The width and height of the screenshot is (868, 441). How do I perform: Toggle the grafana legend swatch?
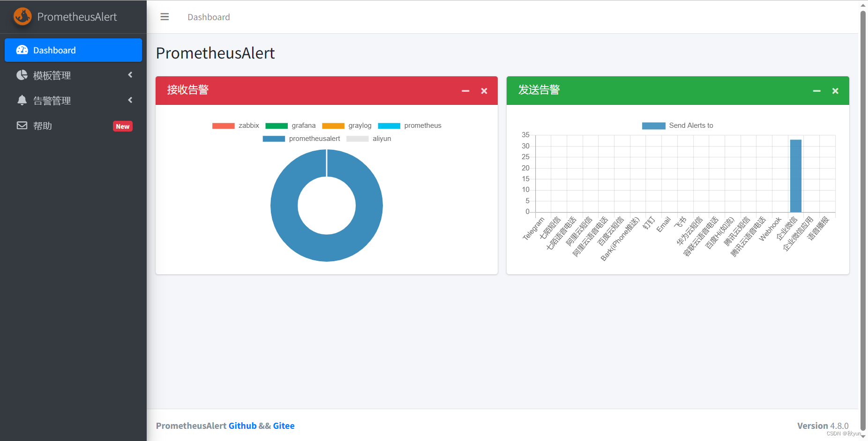pyautogui.click(x=277, y=125)
